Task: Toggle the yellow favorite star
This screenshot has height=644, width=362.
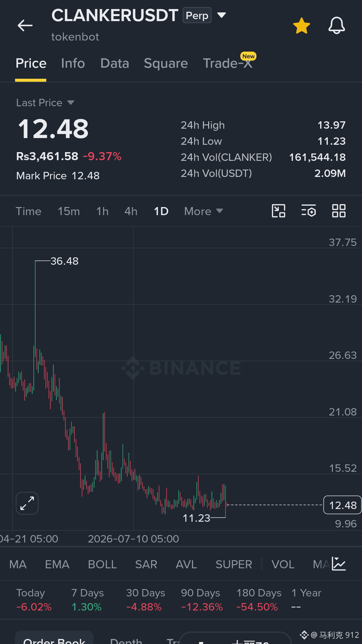Action: [301, 26]
